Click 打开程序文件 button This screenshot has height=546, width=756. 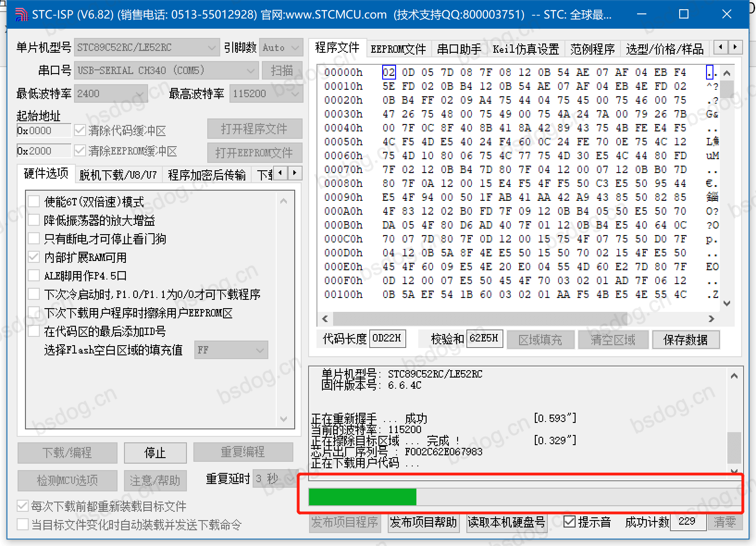(x=254, y=129)
